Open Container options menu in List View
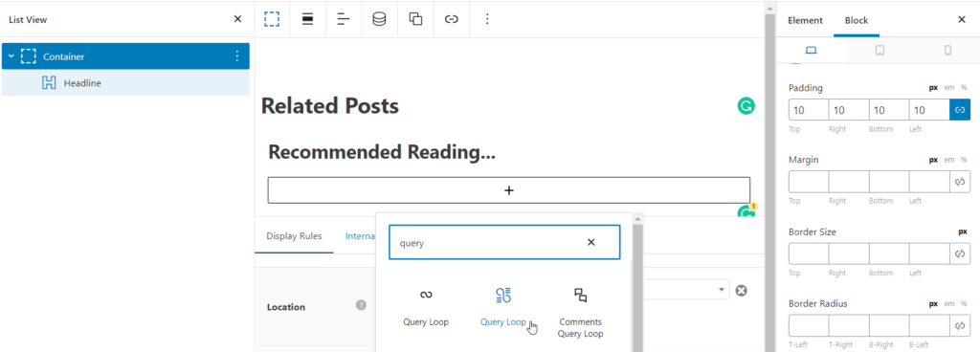This screenshot has height=352, width=980. pos(237,56)
